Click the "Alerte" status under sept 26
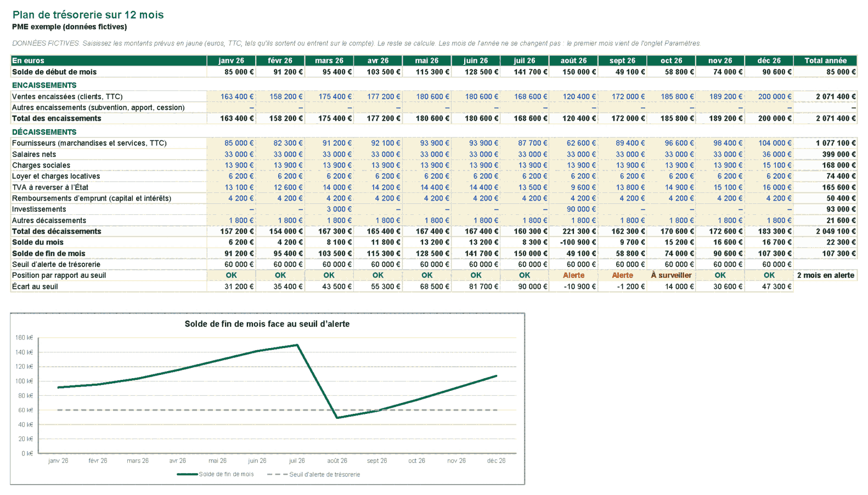Image resolution: width=868 pixels, height=495 pixels. [622, 275]
